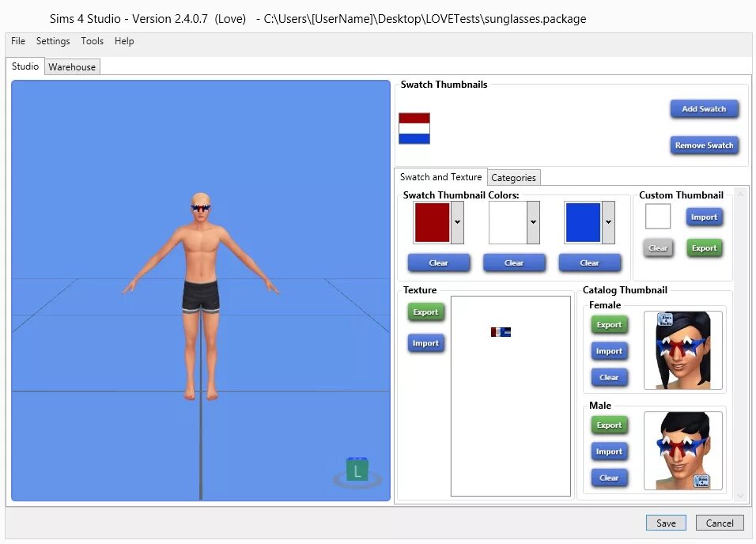The width and height of the screenshot is (756, 544).
Task: Clear the Male catalog thumbnail
Action: [610, 478]
